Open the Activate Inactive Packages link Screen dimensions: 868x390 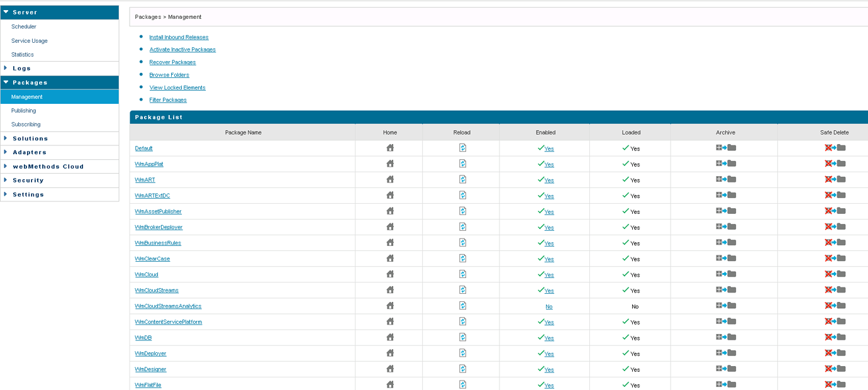(x=182, y=50)
